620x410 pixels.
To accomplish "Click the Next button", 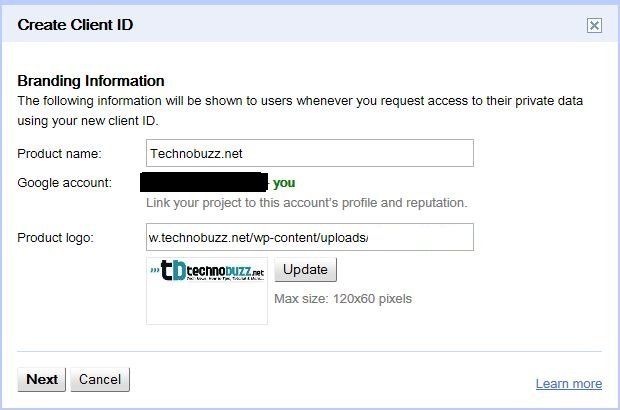I will 42,380.
